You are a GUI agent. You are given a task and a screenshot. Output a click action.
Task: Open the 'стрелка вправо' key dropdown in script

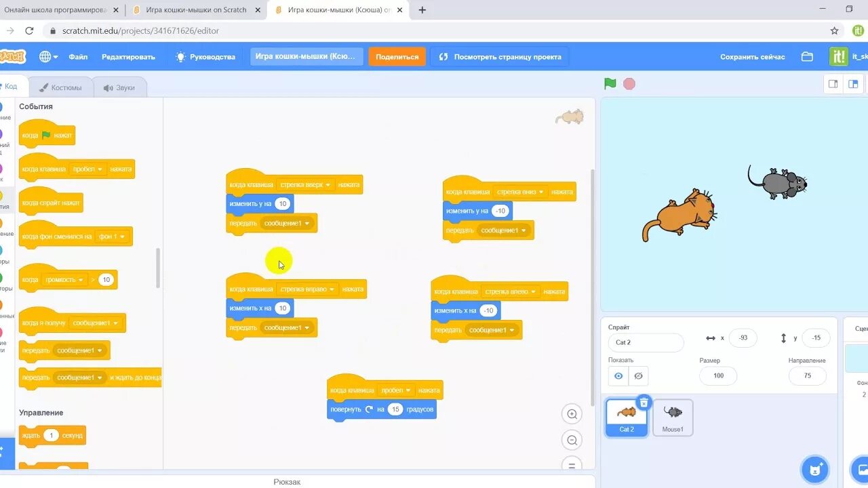click(307, 289)
